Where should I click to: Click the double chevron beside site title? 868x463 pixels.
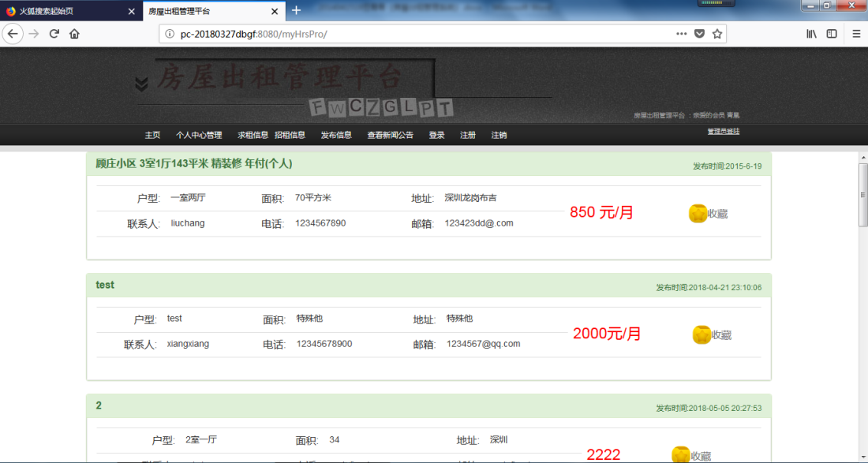(x=142, y=84)
